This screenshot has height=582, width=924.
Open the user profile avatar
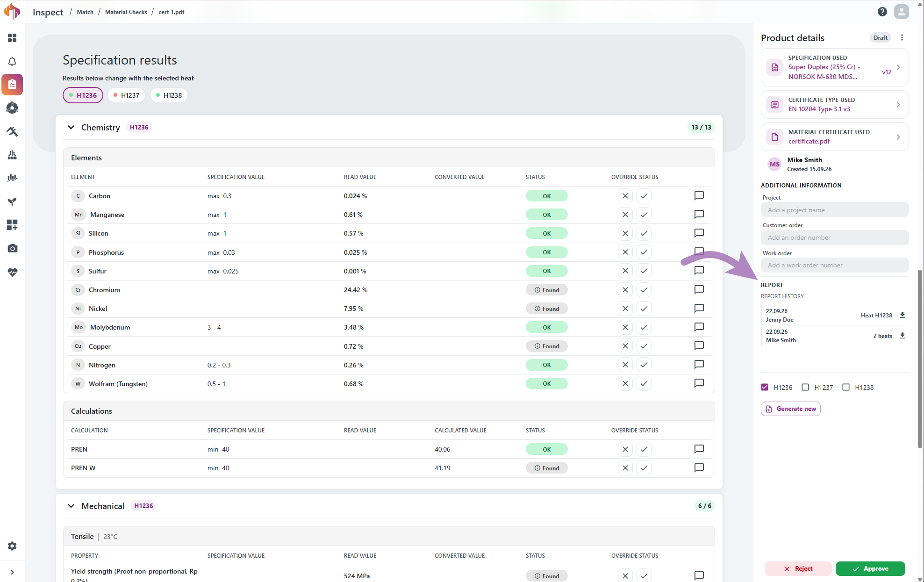tap(902, 12)
